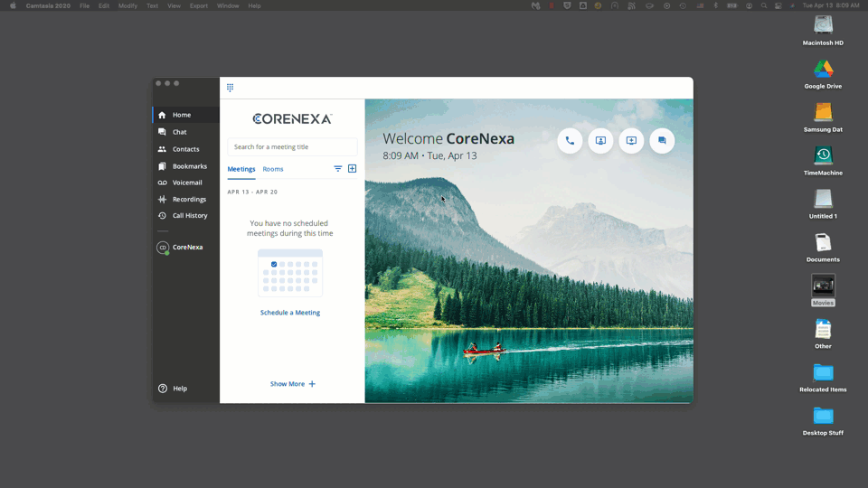The height and width of the screenshot is (488, 868).
Task: Open the File menu
Action: pos(85,5)
